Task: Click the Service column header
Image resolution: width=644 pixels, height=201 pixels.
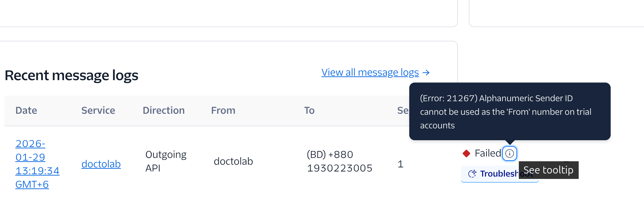Action: coord(98,111)
